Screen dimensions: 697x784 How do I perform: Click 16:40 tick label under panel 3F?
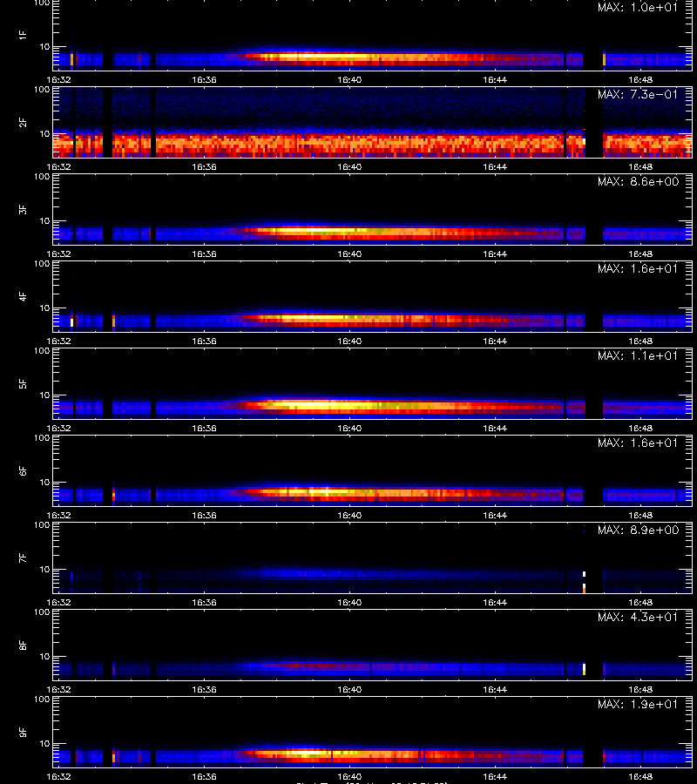coord(349,254)
